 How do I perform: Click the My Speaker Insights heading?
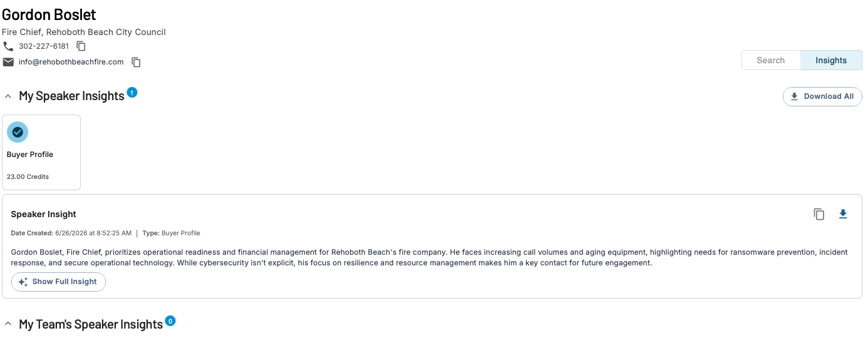(x=71, y=96)
